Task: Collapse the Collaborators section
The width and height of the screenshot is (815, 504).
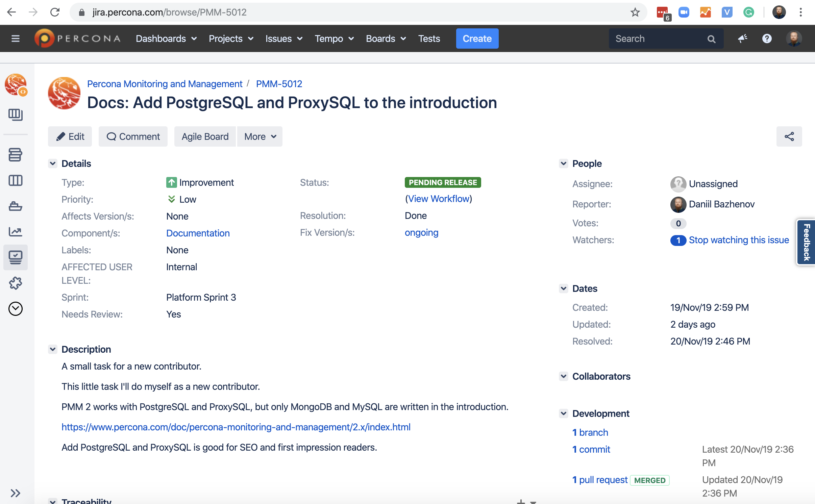Action: (x=564, y=376)
